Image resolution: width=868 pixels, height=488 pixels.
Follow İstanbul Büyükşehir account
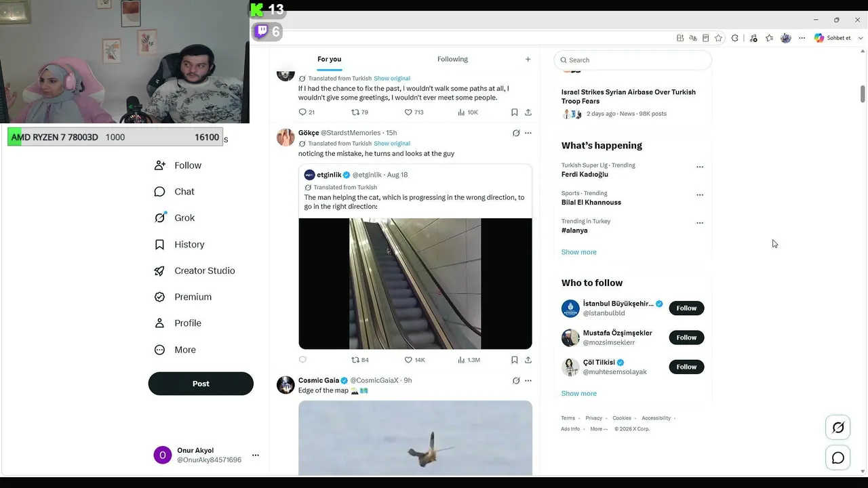point(686,308)
